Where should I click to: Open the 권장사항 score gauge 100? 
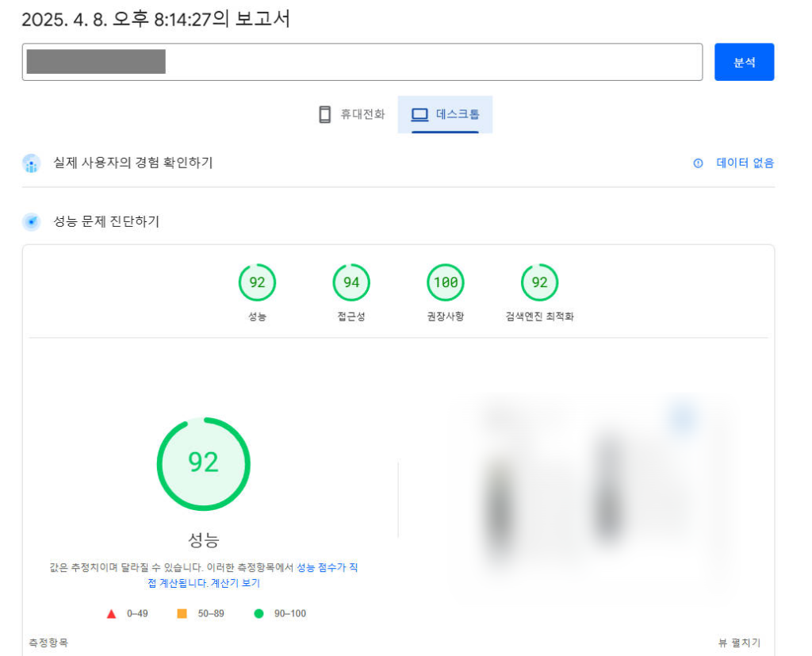(x=446, y=282)
